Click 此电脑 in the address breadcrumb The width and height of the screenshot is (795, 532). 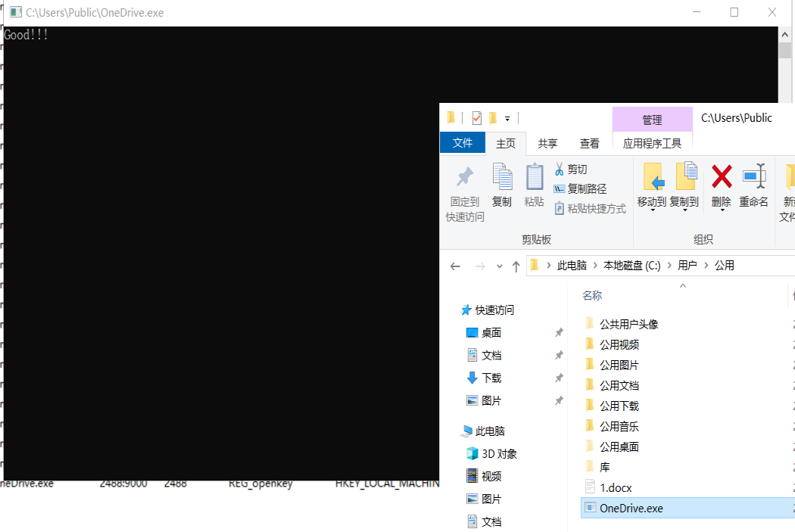coord(572,266)
